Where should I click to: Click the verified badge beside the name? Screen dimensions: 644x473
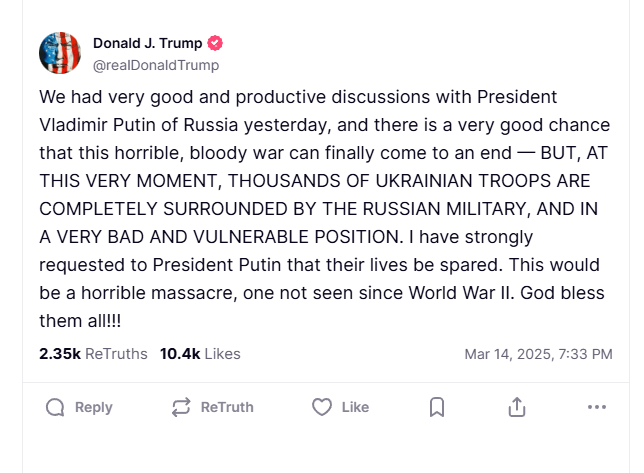tap(215, 44)
